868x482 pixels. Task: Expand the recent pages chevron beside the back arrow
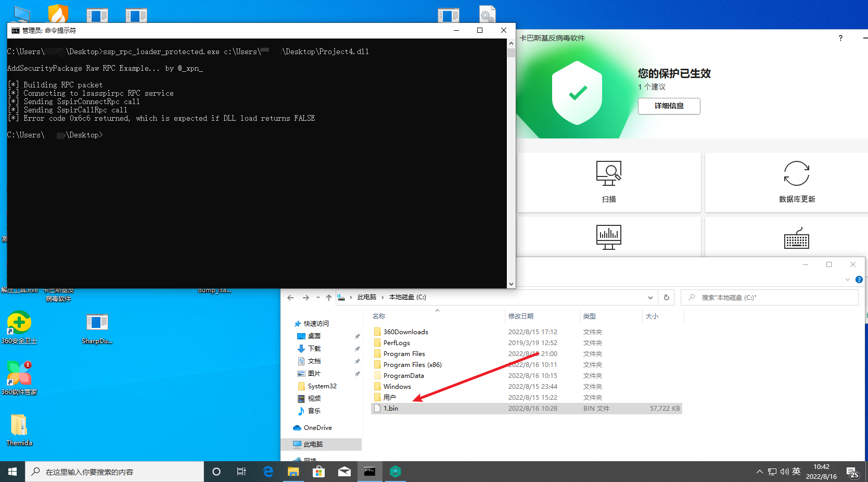(318, 297)
